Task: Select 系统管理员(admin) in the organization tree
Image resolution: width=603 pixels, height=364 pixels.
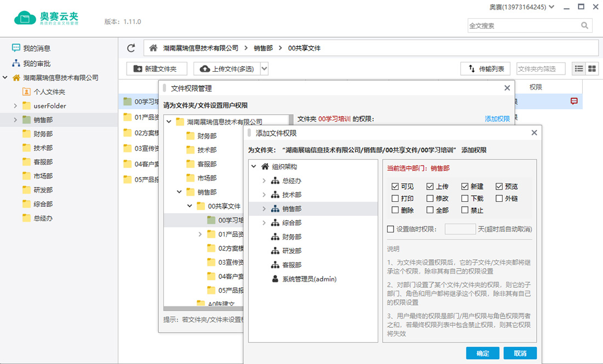Action: 309,279
